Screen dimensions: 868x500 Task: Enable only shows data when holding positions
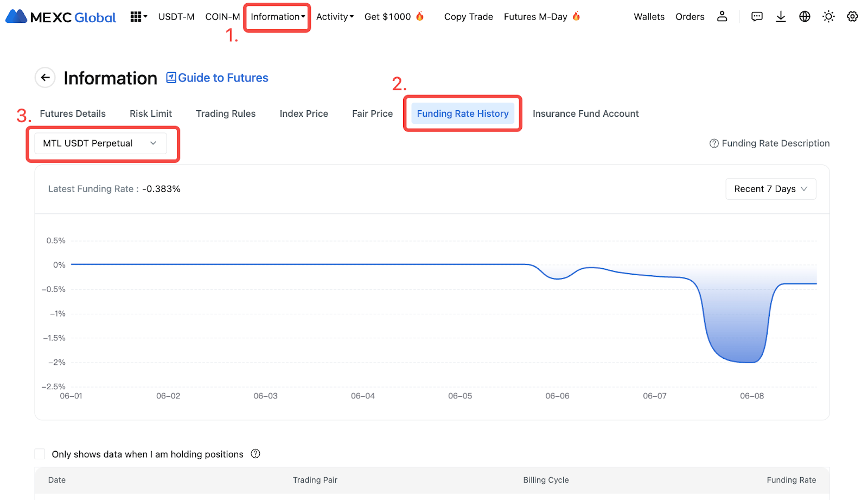point(40,454)
